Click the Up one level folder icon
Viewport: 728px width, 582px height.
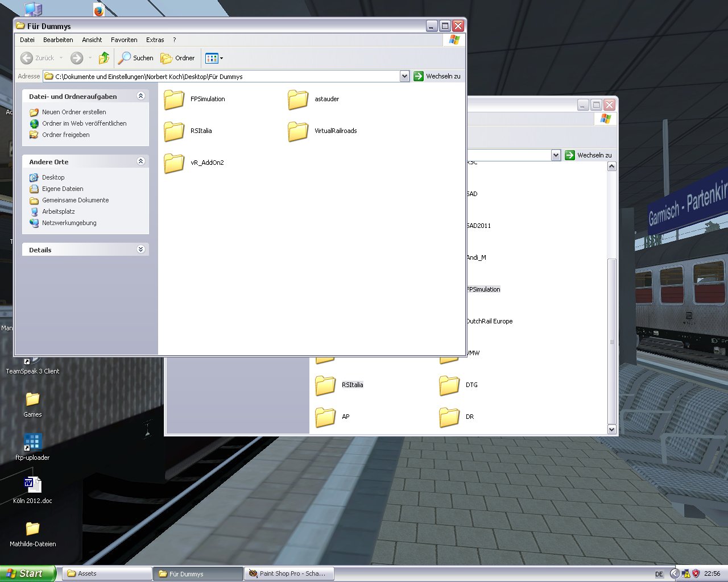104,58
